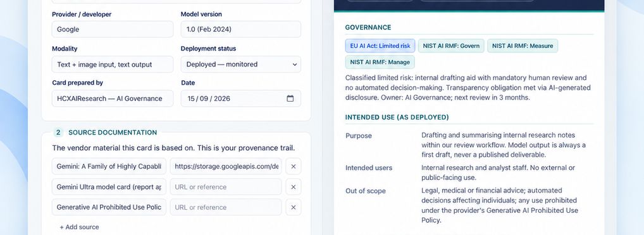Edit the Provider / developer field showing Google
The image size is (644, 235).
[113, 30]
